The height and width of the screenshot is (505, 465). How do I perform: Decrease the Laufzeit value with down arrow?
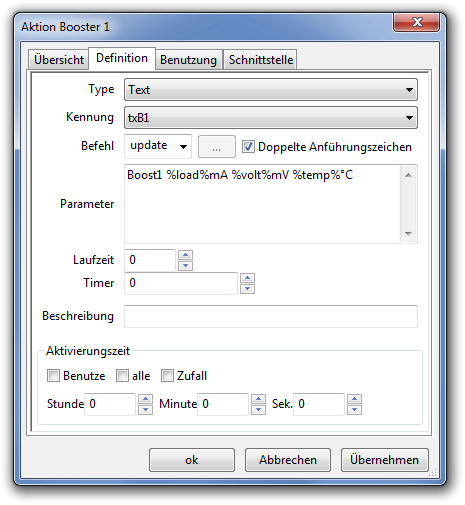point(185,266)
